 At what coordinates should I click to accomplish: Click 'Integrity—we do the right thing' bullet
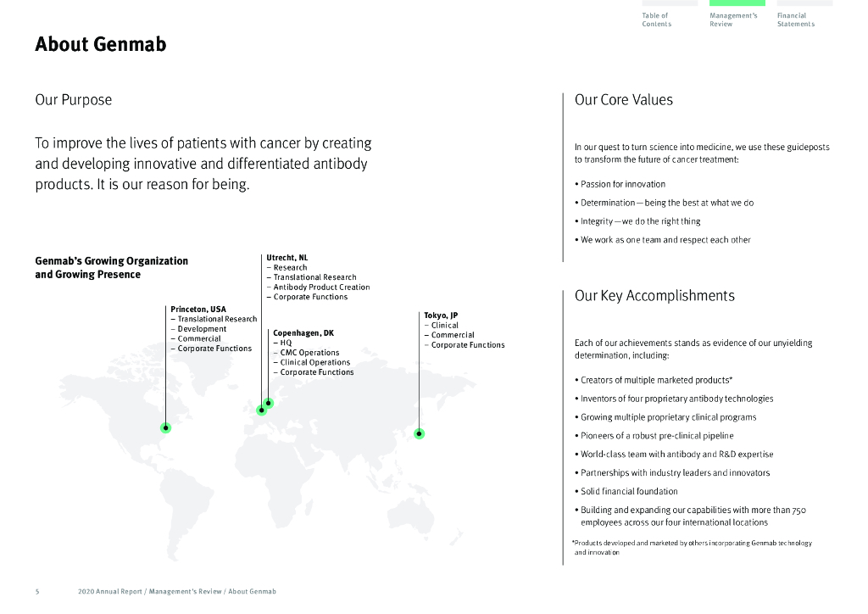(x=637, y=220)
